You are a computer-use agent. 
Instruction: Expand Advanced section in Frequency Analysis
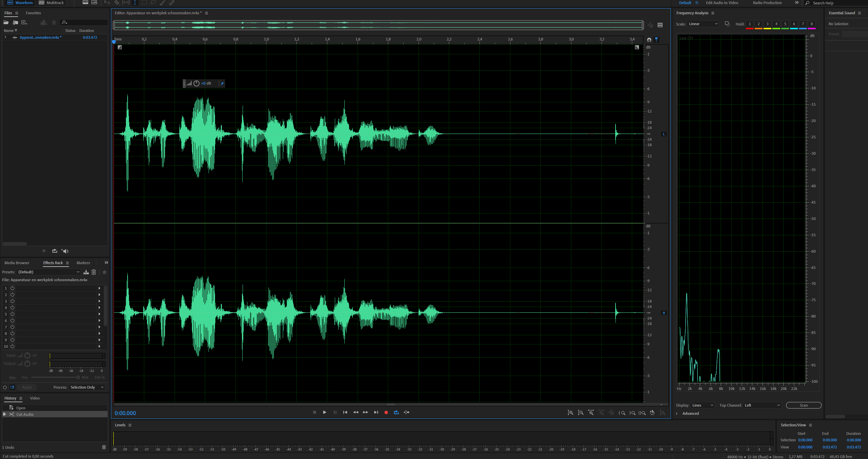click(x=677, y=413)
